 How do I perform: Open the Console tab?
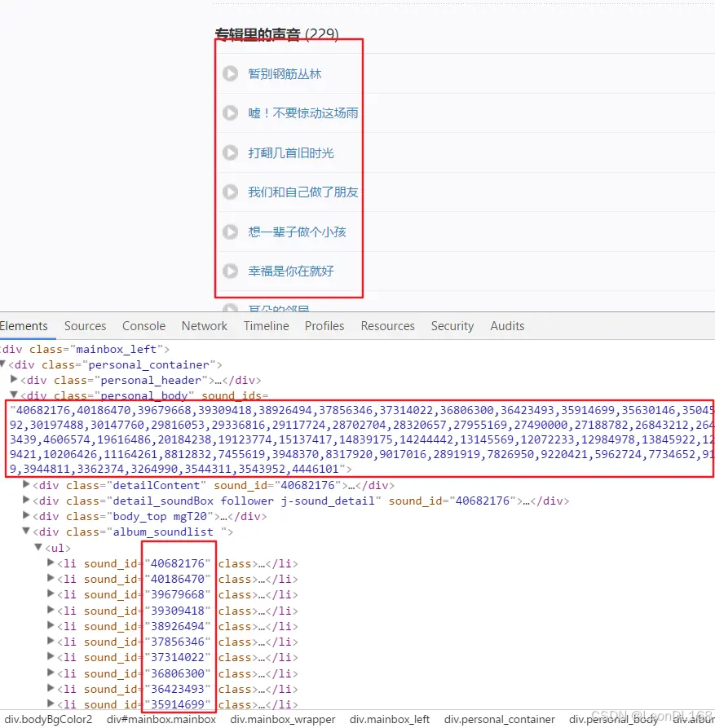(x=144, y=326)
